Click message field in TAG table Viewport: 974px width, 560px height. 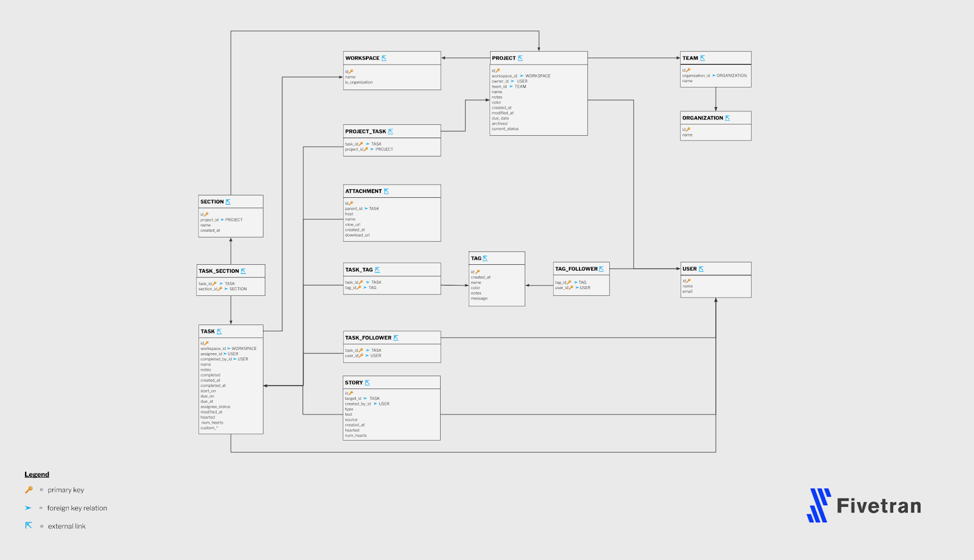coord(479,298)
